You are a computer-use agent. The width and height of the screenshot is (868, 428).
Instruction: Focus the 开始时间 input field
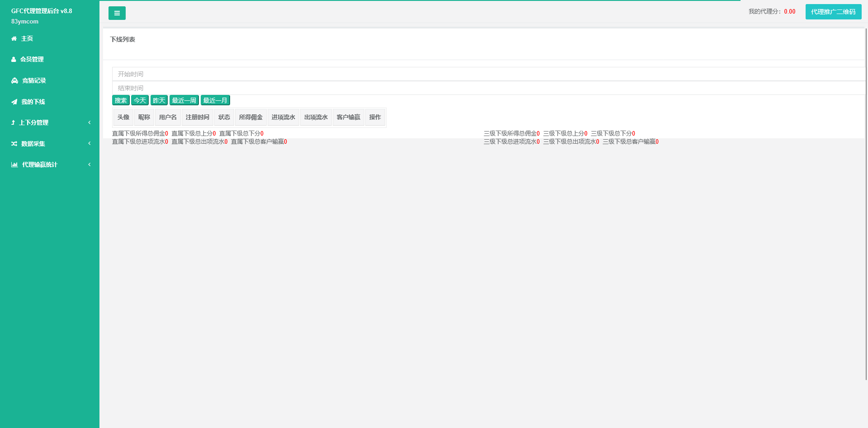coord(488,74)
